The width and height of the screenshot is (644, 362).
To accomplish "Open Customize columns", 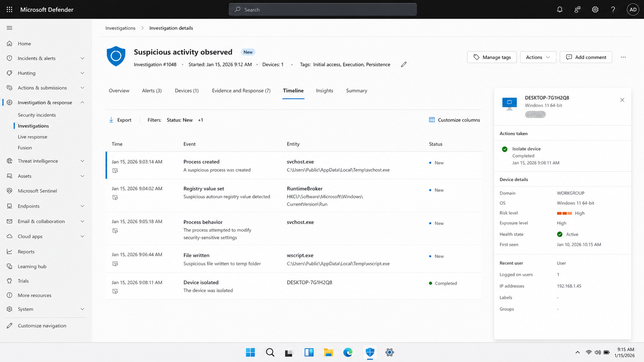I will [x=454, y=120].
